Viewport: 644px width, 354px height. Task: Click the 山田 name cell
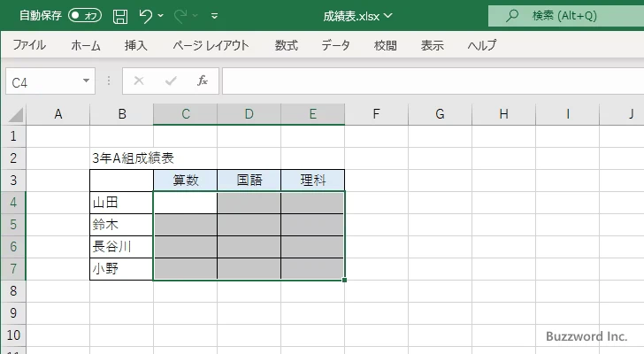[x=121, y=203]
